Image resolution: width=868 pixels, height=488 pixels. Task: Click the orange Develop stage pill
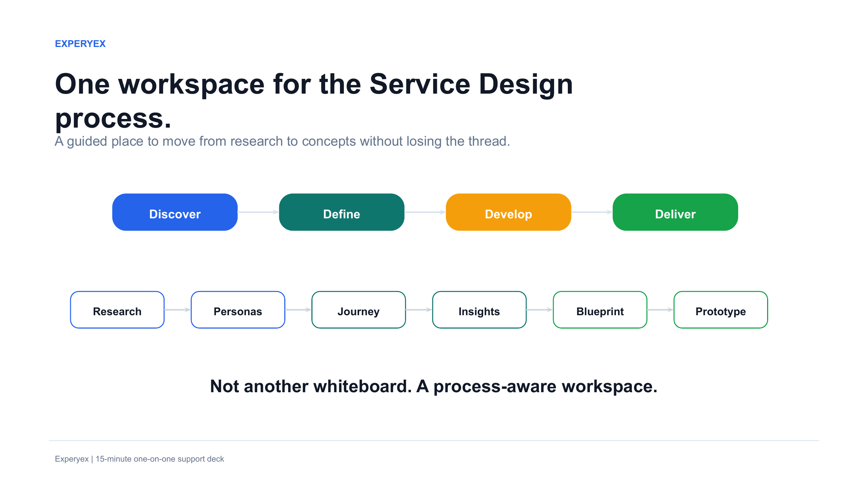pos(509,212)
